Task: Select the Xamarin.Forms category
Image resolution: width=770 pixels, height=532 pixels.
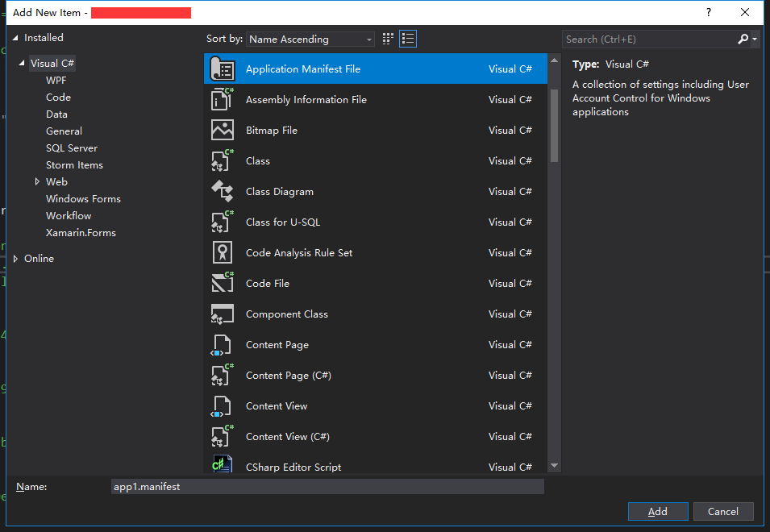Action: (81, 233)
